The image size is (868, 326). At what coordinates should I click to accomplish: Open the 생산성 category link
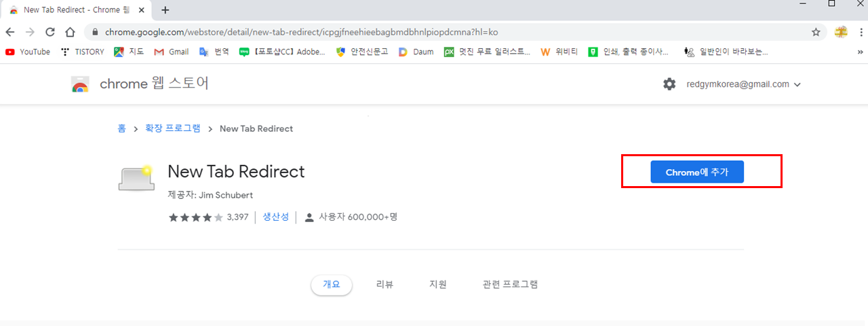(x=276, y=217)
